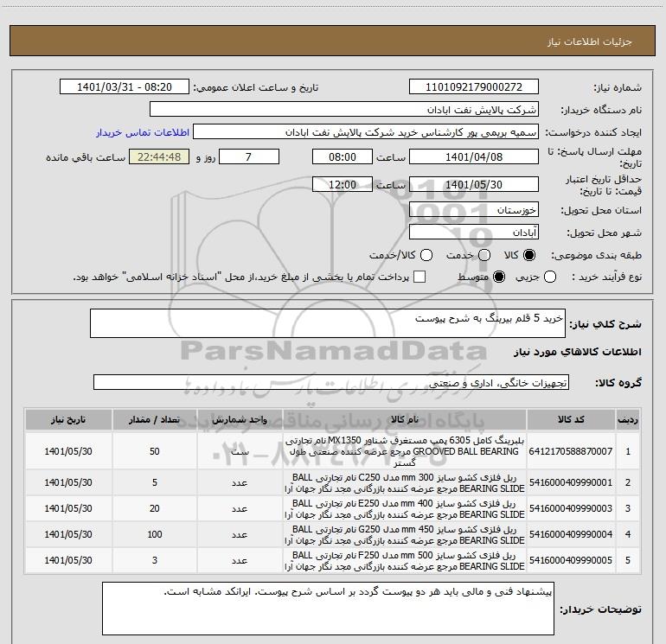Click the شماره نیاز field 1101092179000272
Viewport: 666px width, 644px height.
pyautogui.click(x=474, y=87)
